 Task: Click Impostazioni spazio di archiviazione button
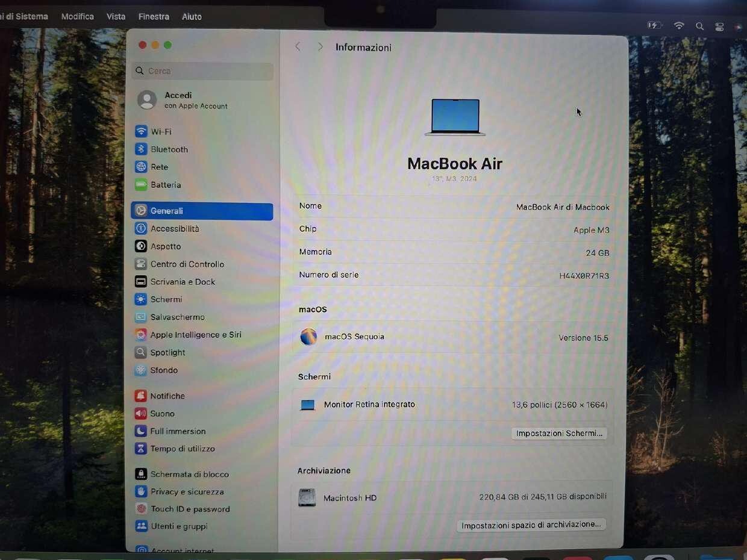[531, 524]
